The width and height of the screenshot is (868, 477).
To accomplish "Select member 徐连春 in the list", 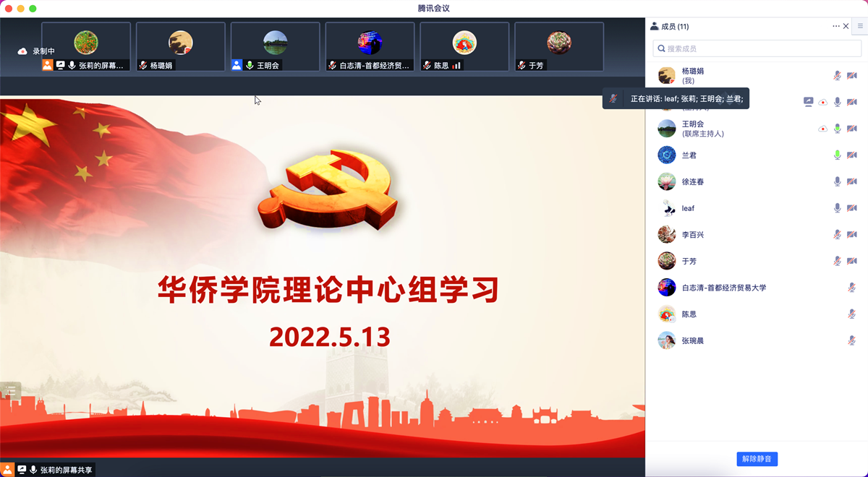I will click(757, 181).
